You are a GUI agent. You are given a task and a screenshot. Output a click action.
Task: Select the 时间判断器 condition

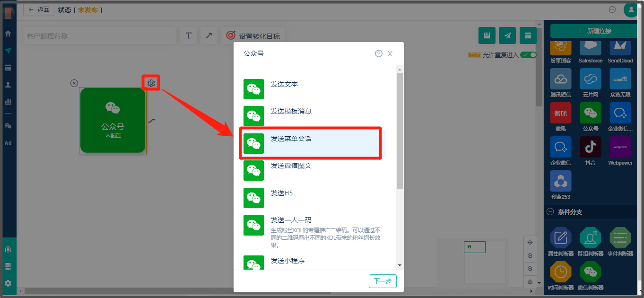561,272
